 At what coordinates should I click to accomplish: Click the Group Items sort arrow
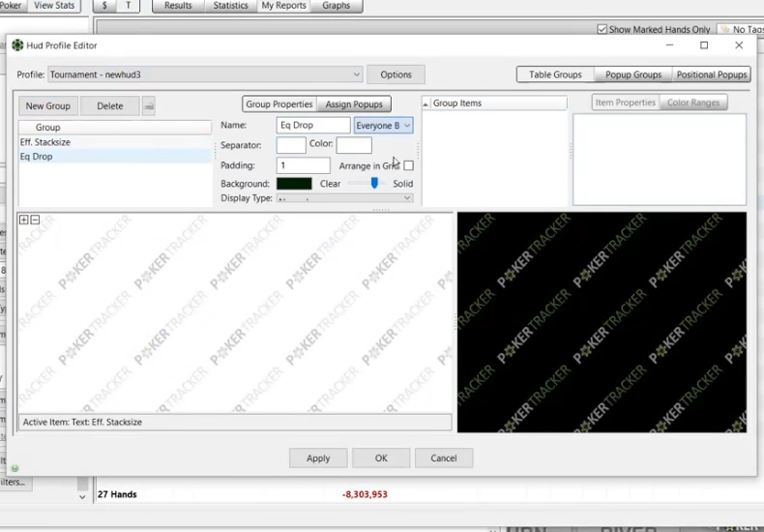pyautogui.click(x=426, y=103)
